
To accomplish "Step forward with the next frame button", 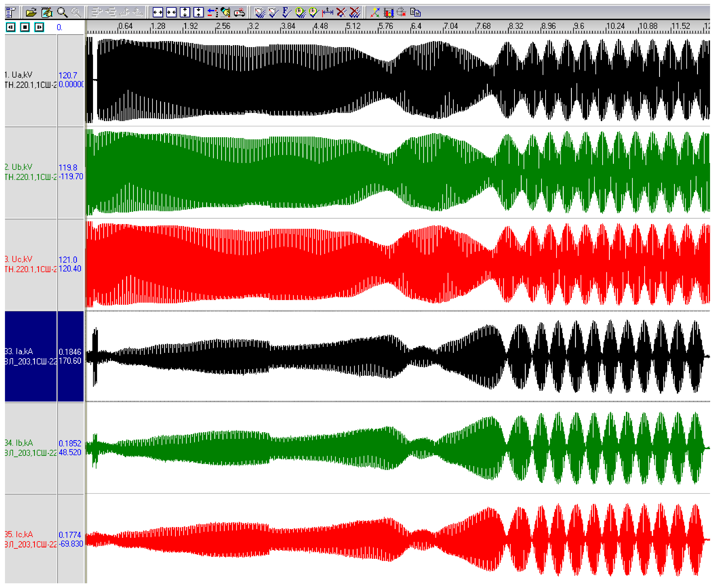I will tap(39, 27).
